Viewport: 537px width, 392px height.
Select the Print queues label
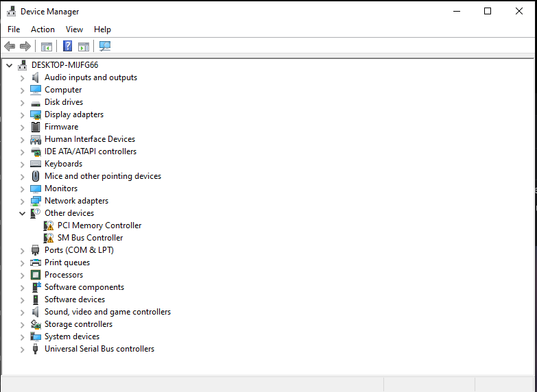[x=67, y=262]
